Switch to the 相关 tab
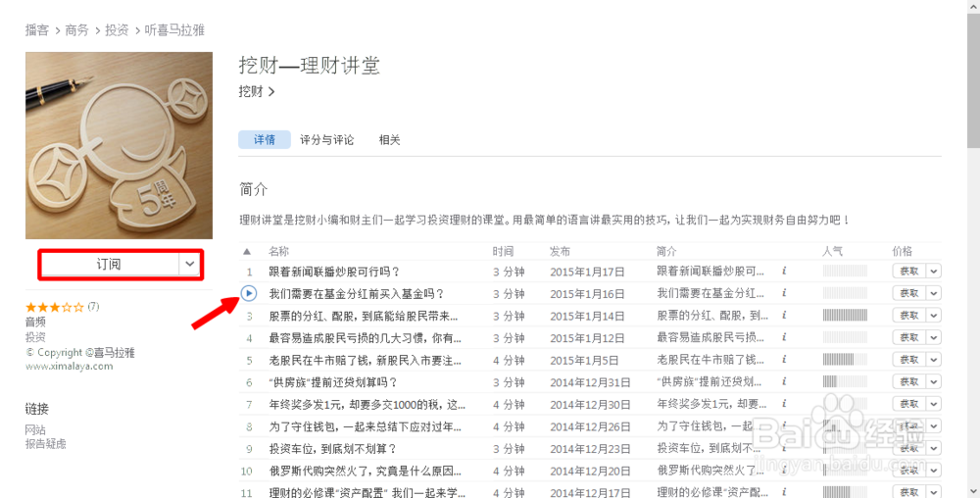Viewport: 980px width, 498px height. pos(389,140)
